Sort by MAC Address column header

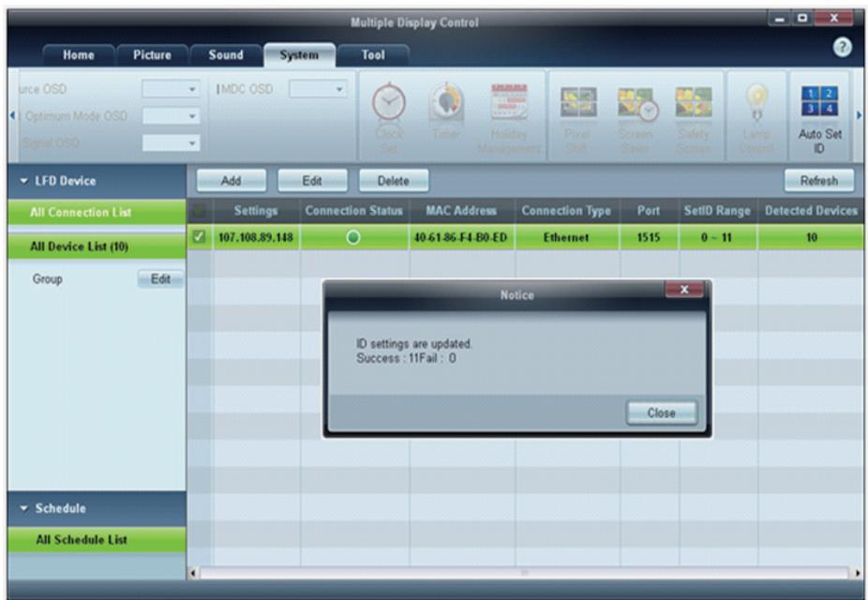[x=462, y=211]
